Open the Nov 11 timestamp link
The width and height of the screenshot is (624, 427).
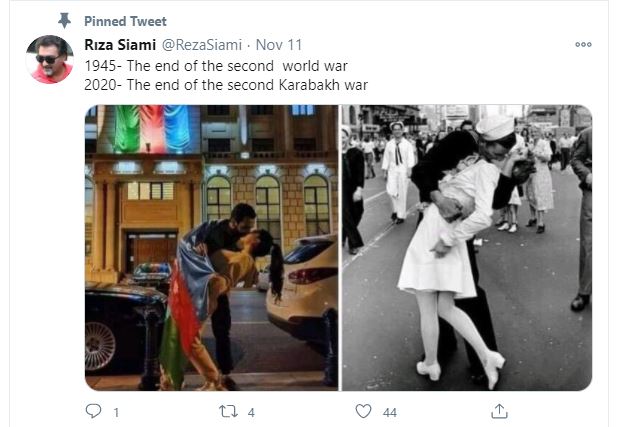point(279,45)
